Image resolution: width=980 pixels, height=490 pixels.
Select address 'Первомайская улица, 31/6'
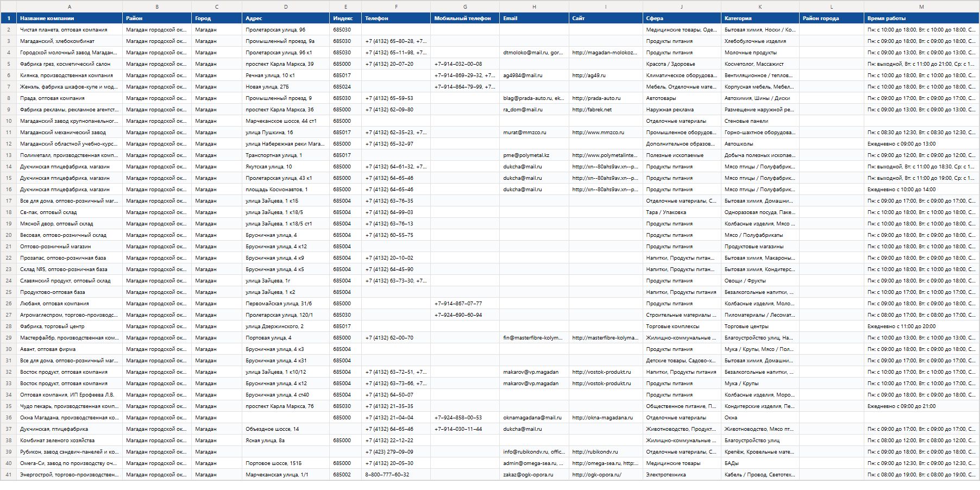[x=286, y=304]
